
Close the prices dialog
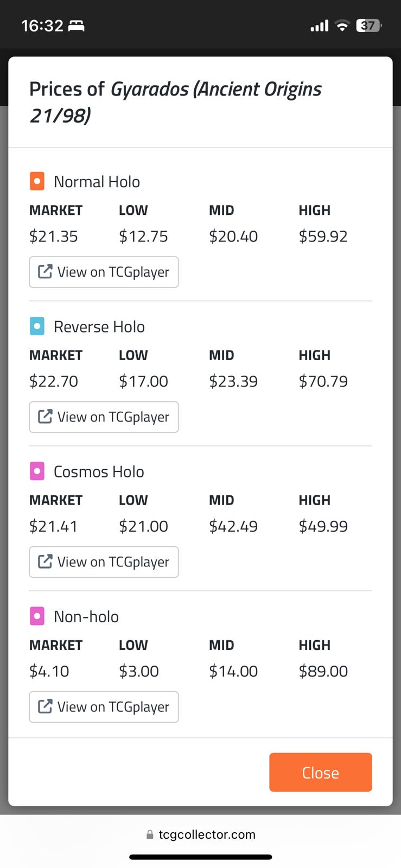320,772
